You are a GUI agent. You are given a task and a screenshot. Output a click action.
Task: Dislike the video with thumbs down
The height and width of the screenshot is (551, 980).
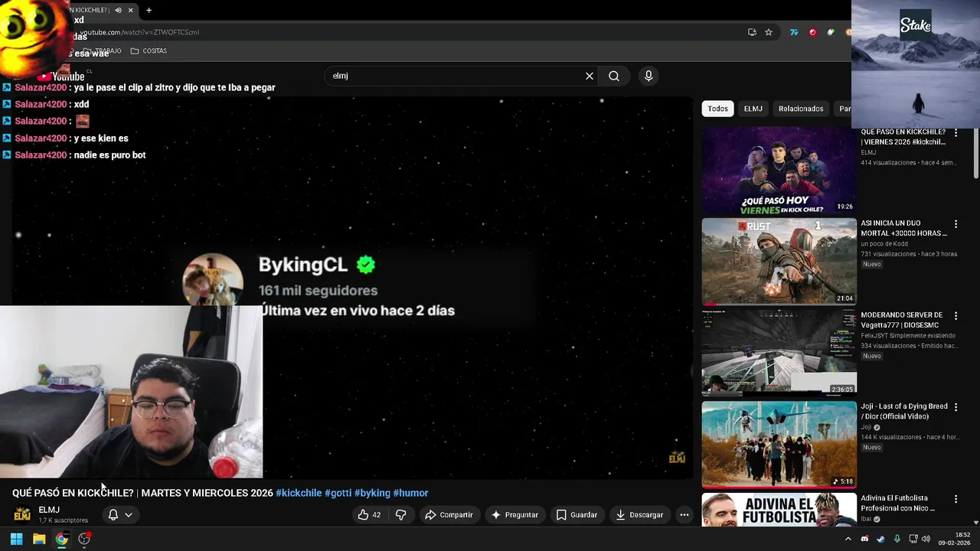pyautogui.click(x=400, y=515)
